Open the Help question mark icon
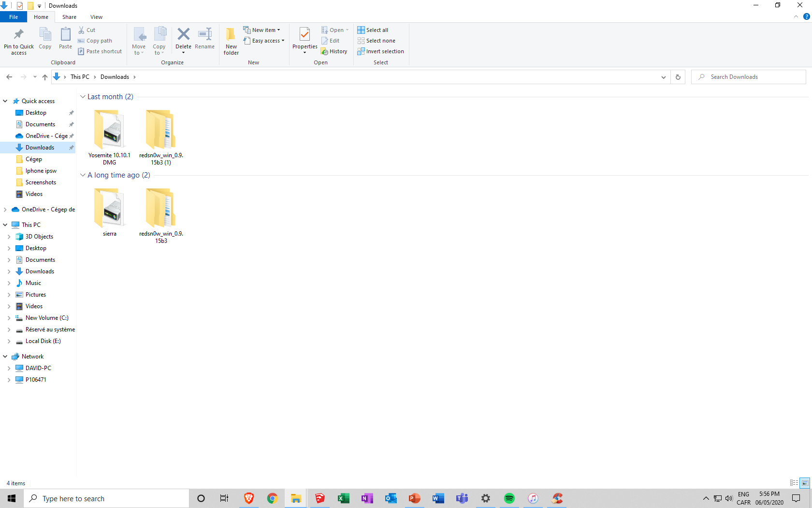Screen dimensions: 812x508 806,16
